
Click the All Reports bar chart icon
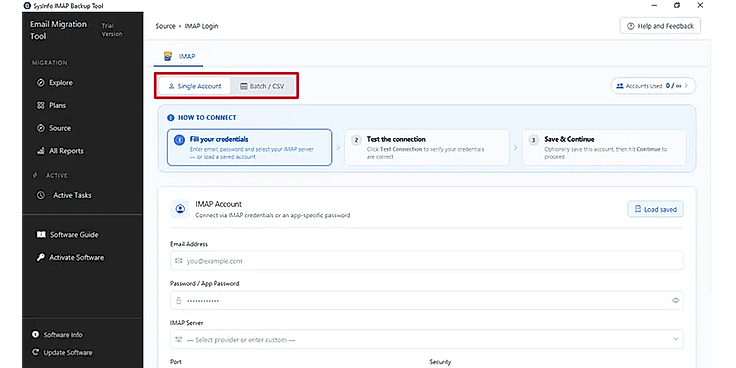pos(40,151)
